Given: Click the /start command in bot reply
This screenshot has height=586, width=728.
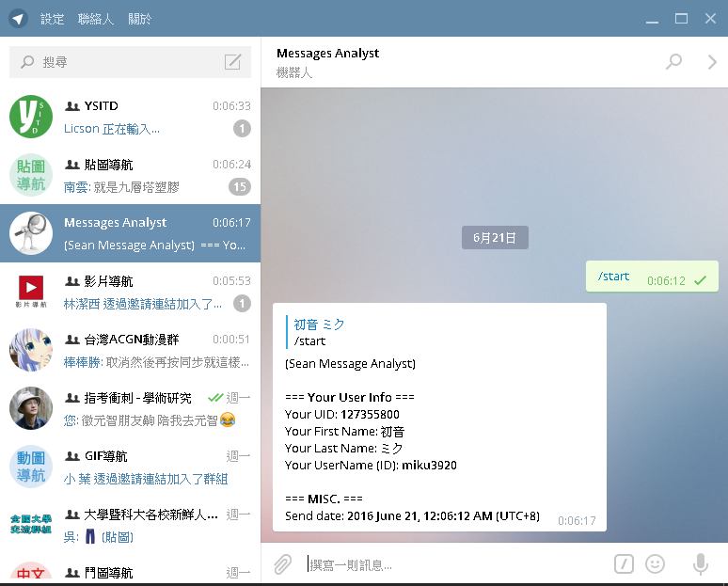Looking at the screenshot, I should coord(309,341).
